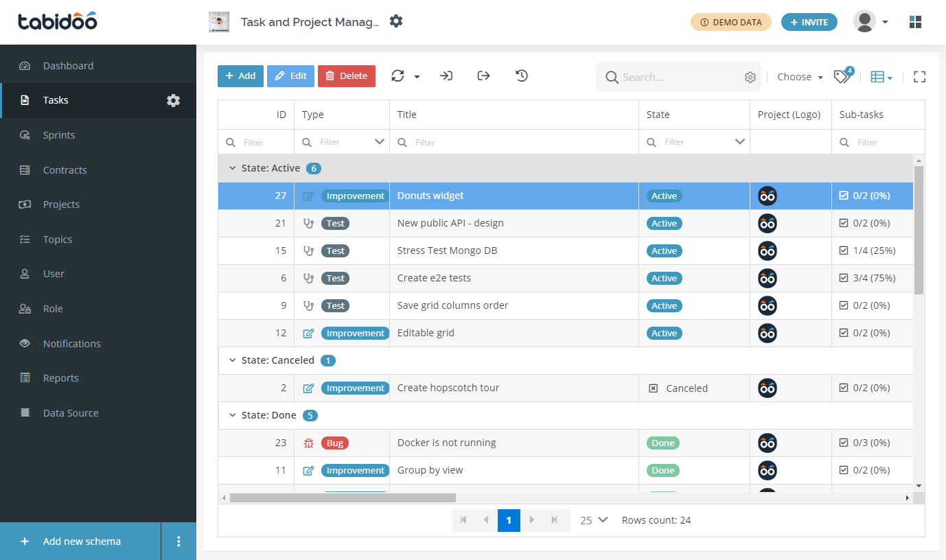946x560 pixels.
Task: Click sub-tasks checkbox for Stress Test Mongo DB
Action: pyautogui.click(x=844, y=250)
